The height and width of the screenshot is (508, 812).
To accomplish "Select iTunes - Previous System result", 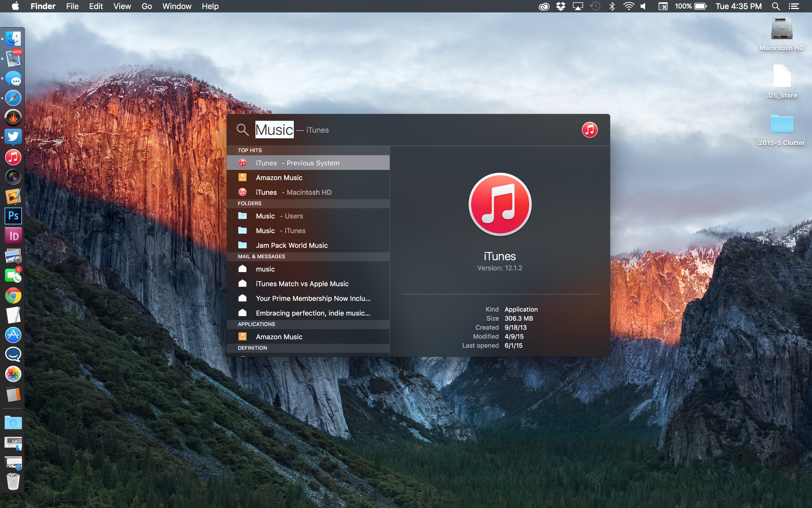I will pyautogui.click(x=308, y=163).
